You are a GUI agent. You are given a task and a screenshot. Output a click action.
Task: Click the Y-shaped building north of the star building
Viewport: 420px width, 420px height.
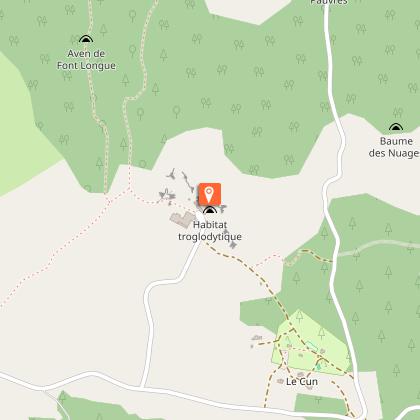(172, 174)
